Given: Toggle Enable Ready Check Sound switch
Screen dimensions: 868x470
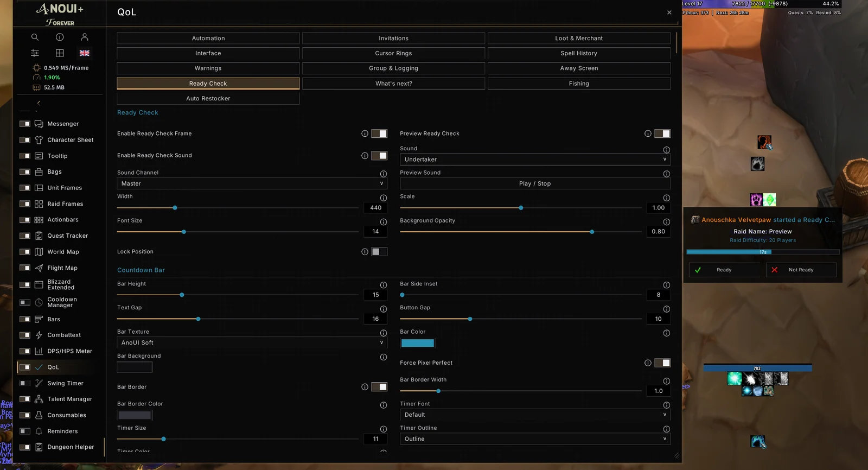Looking at the screenshot, I should (379, 156).
